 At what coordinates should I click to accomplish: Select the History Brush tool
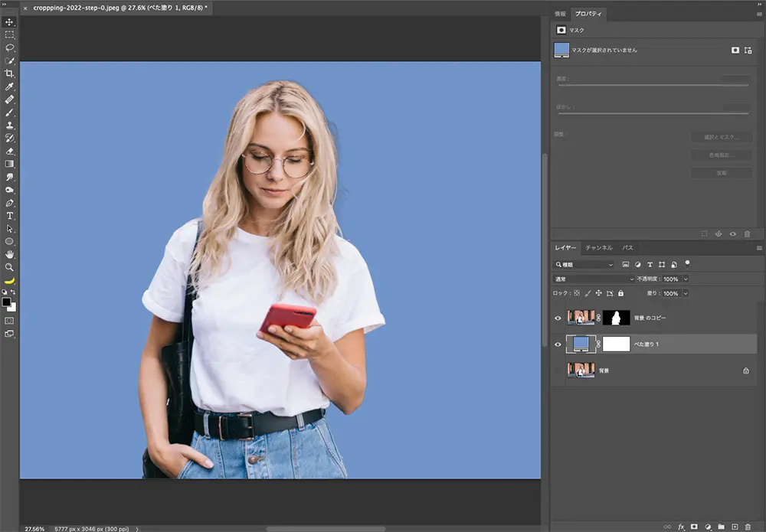(9, 138)
